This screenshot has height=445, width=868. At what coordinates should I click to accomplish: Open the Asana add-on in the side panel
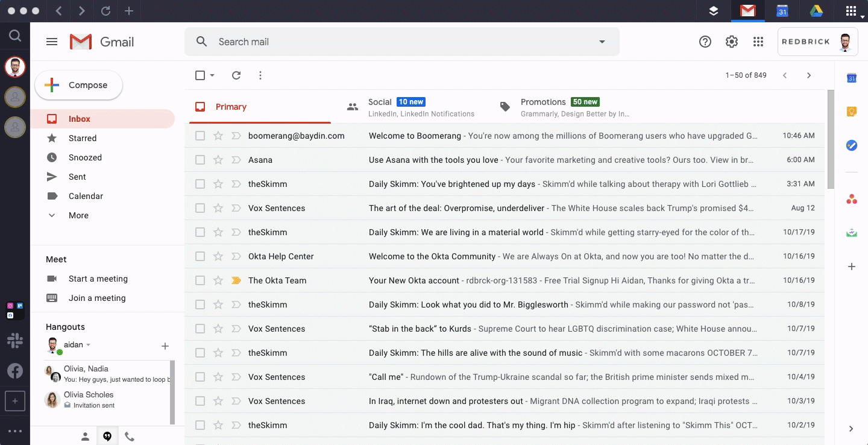coord(852,199)
